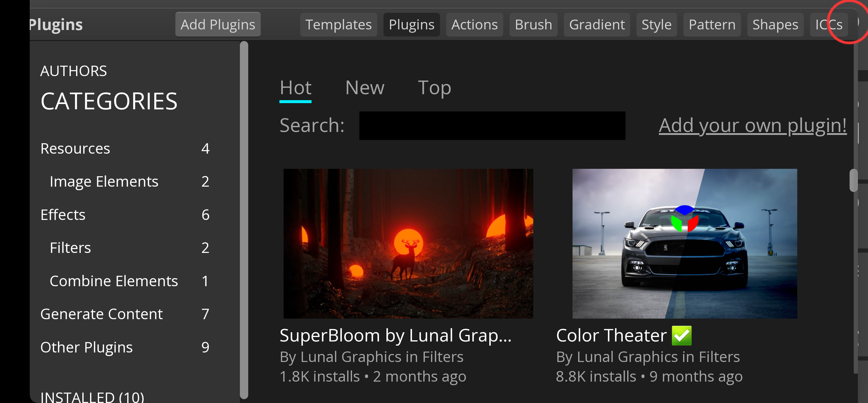Viewport: 868px width, 403px height.
Task: Select the Effects category
Action: (63, 215)
